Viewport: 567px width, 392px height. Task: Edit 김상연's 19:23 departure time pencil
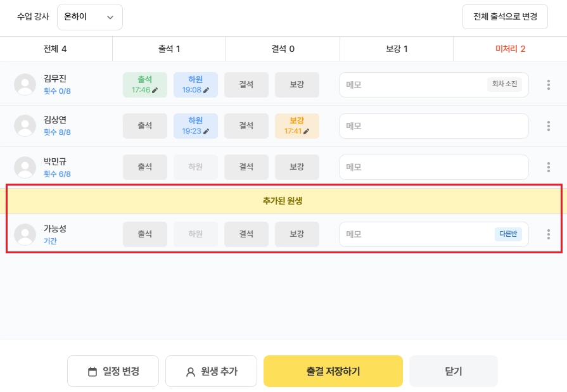[x=206, y=132]
